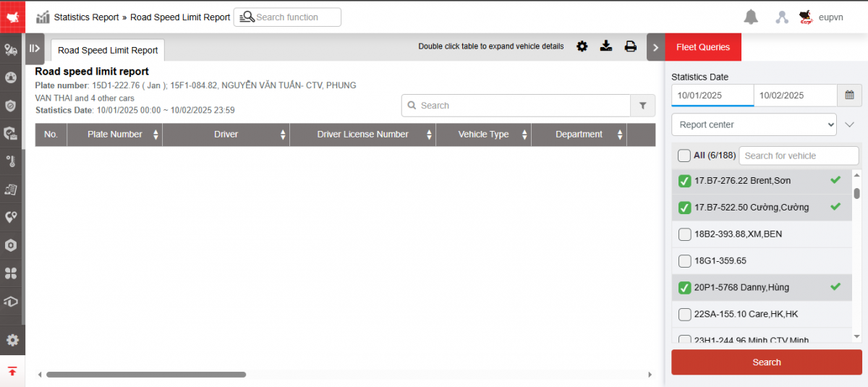Expand the chevron beside Report center
This screenshot has height=387, width=868.
point(850,124)
